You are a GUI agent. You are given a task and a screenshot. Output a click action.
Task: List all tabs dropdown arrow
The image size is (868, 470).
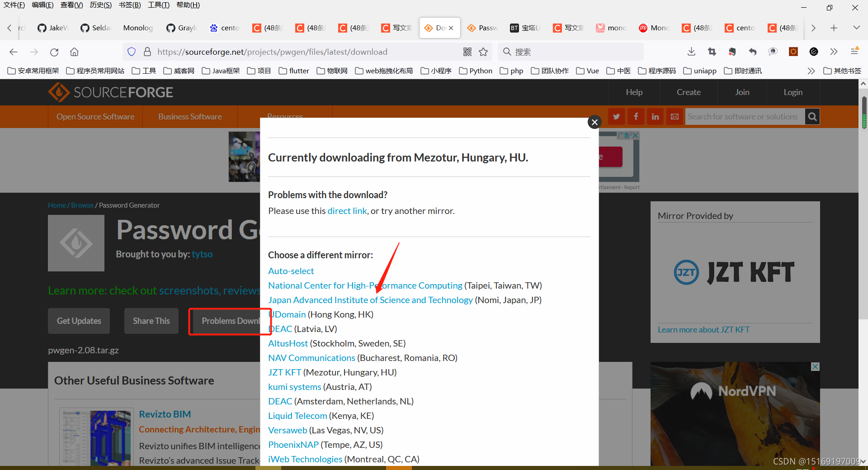click(856, 28)
